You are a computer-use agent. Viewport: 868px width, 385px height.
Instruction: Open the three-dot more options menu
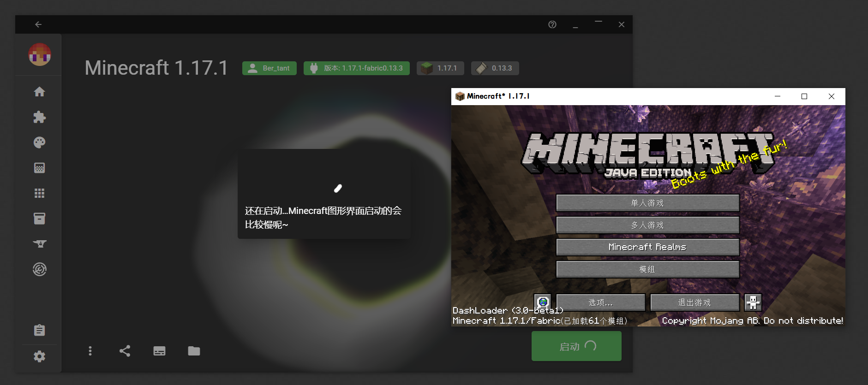pos(90,351)
